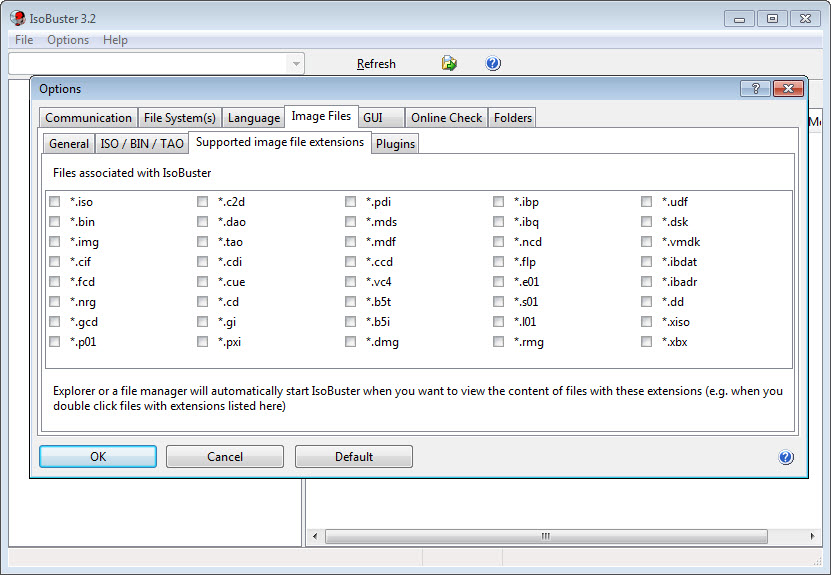Check the *.p01 checkbox
This screenshot has width=831, height=575.
point(55,342)
